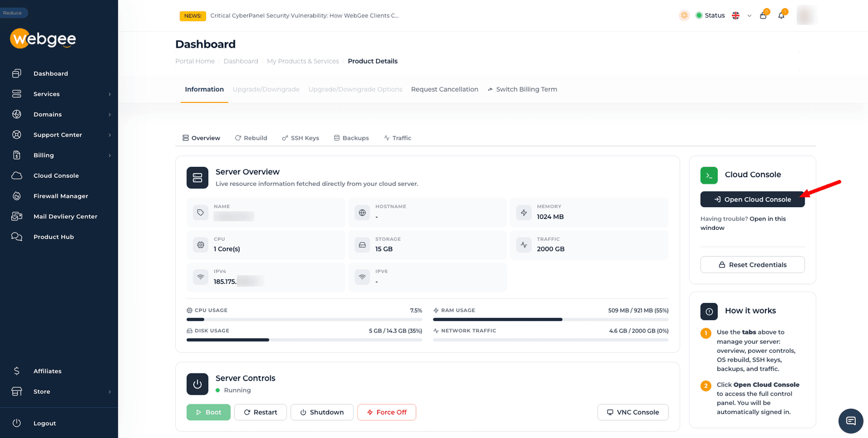Click the Boot button

click(208, 412)
